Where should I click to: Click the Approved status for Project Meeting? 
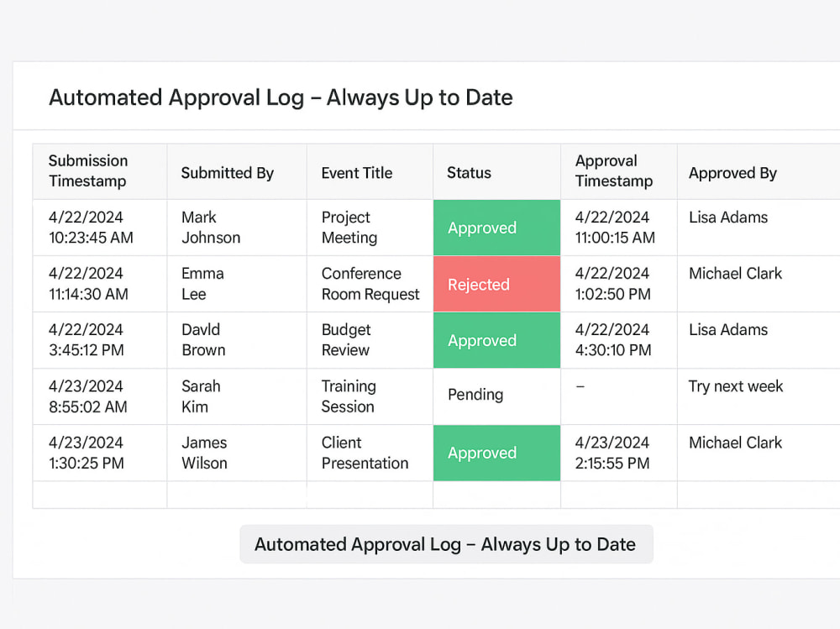pos(496,228)
